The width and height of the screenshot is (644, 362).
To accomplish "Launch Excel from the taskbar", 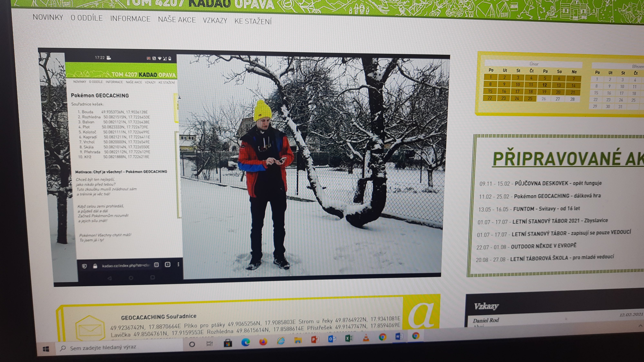I will (349, 338).
